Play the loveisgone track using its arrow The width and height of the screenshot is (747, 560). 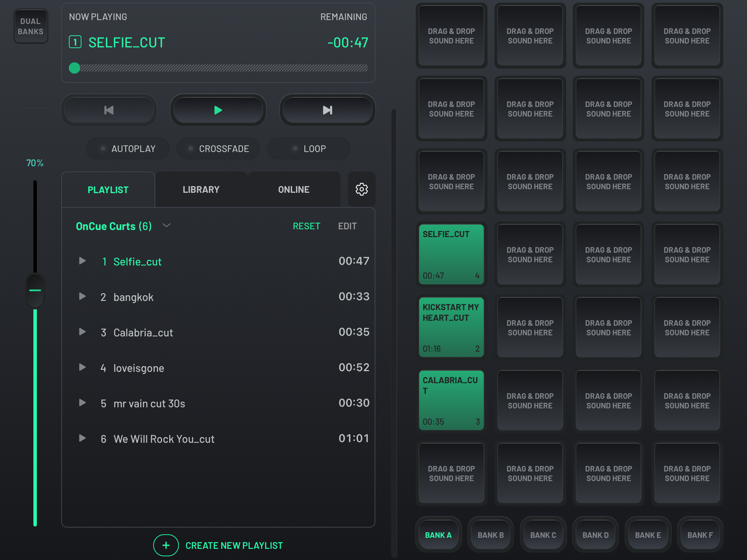(x=82, y=367)
